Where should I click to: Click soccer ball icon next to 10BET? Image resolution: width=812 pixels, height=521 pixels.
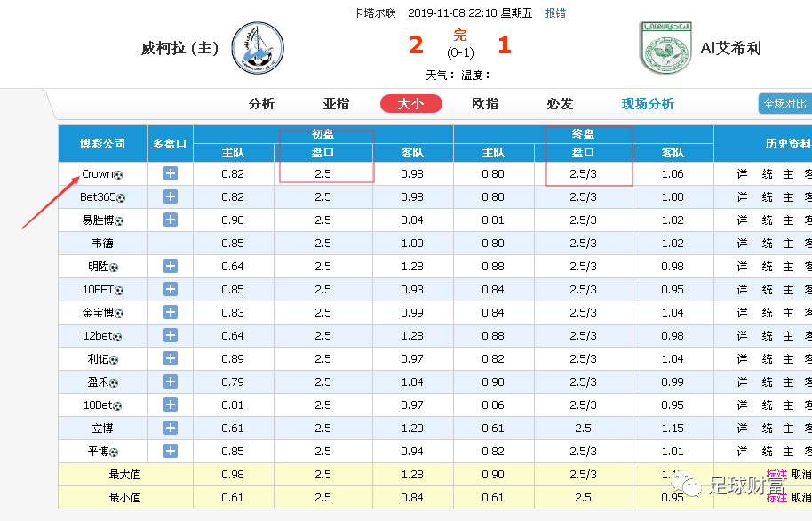(119, 291)
